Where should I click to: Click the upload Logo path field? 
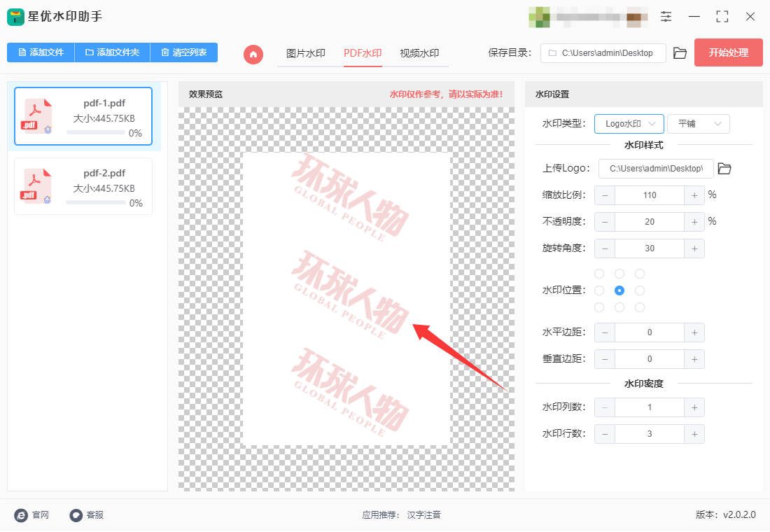pos(656,169)
